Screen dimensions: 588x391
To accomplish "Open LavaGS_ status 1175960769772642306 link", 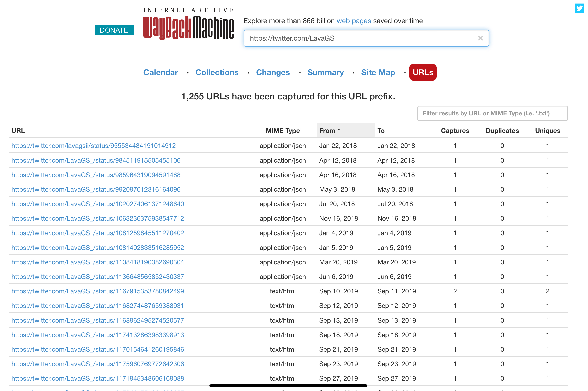I will 98,364.
